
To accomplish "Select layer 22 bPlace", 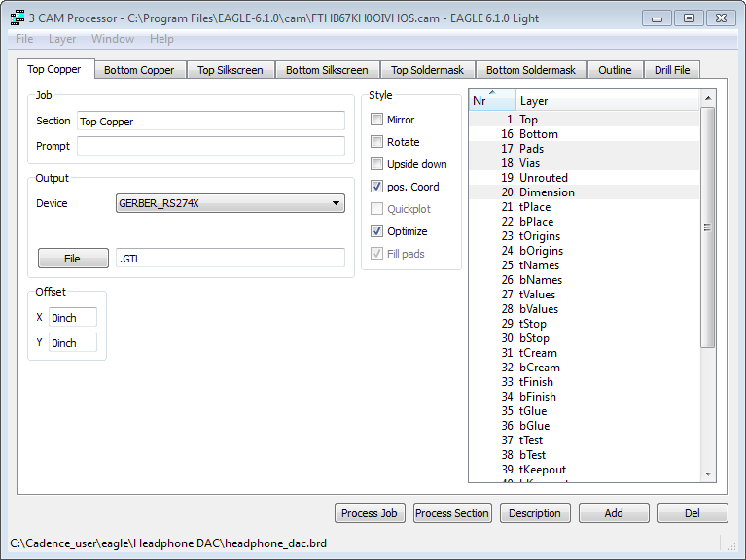I will point(585,222).
